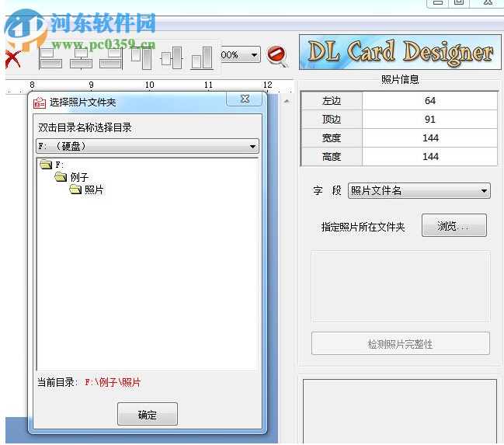This screenshot has height=445, width=504.
Task: Click the red X delete icon in toolbar
Action: 13,59
